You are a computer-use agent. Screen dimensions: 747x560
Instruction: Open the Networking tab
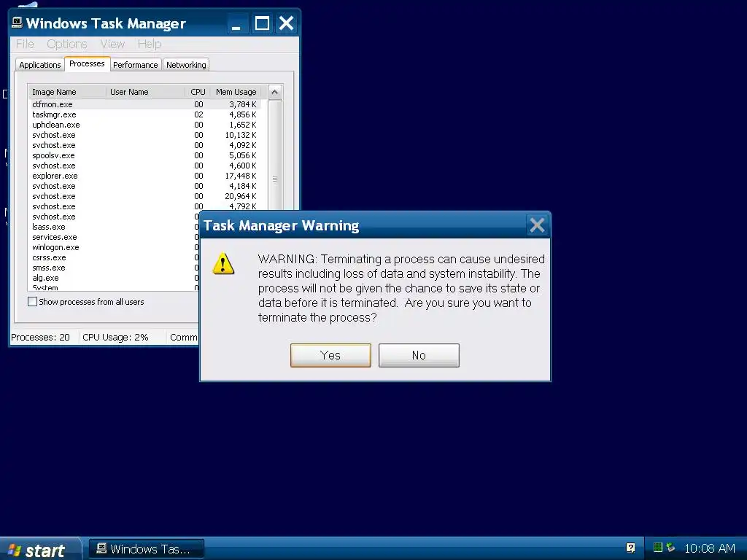coord(186,65)
